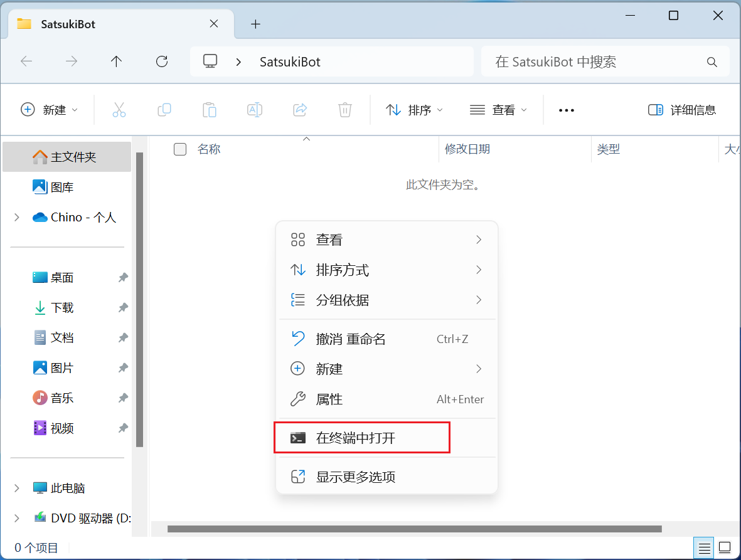Expand the DVD 驱动器 tree node
741x560 pixels.
pos(17,519)
